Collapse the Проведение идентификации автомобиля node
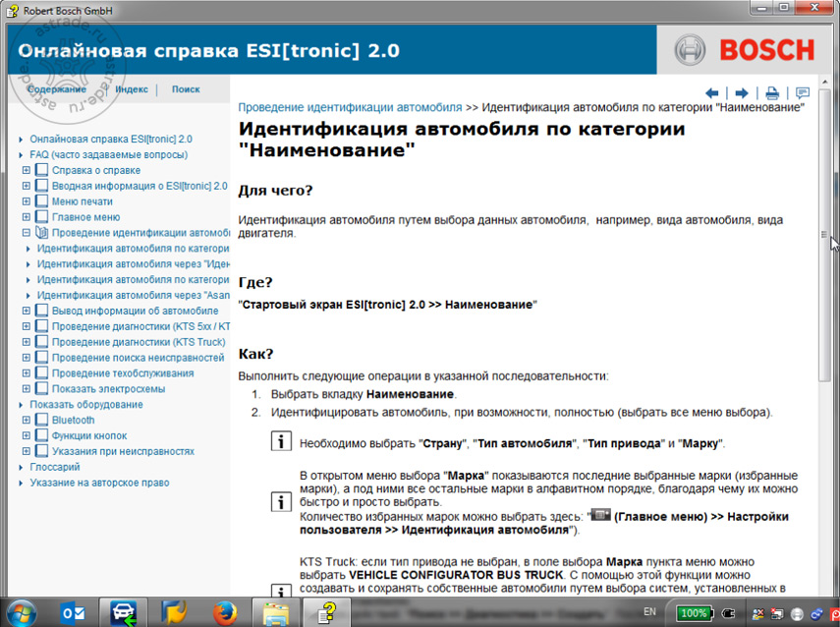840x627 pixels. coord(26,232)
